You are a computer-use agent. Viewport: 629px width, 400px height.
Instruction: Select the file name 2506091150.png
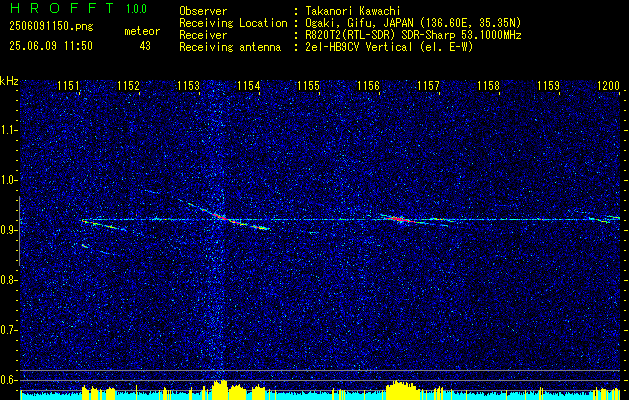click(x=51, y=27)
